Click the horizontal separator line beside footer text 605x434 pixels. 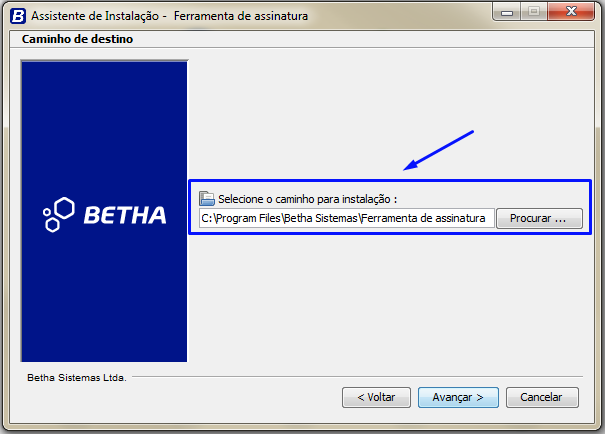(x=357, y=376)
